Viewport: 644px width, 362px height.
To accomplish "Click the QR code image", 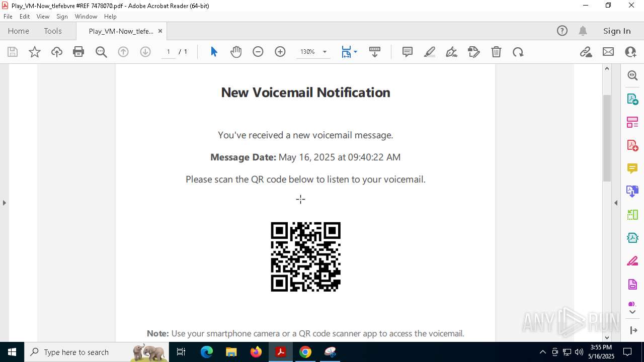I will [305, 256].
